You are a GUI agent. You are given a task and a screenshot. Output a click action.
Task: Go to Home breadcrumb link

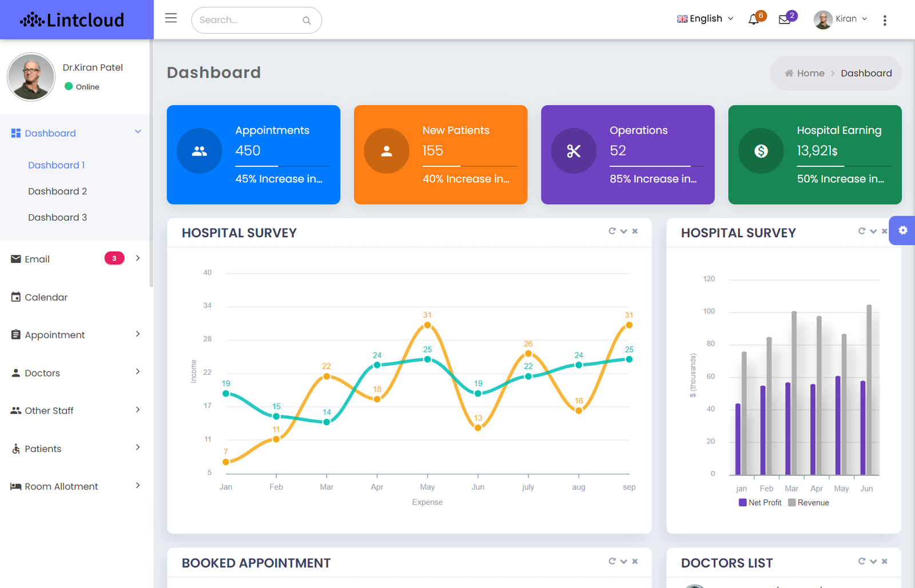(810, 73)
